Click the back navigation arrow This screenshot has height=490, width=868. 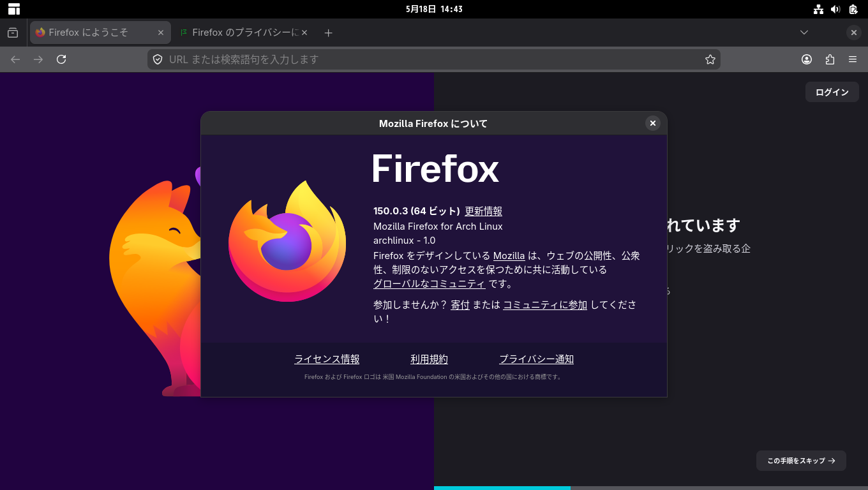pyautogui.click(x=15, y=59)
